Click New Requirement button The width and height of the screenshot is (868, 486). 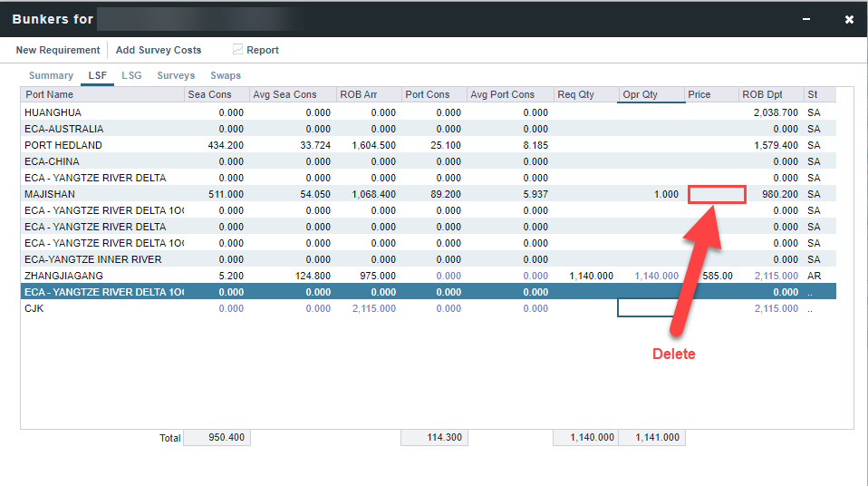(x=58, y=50)
